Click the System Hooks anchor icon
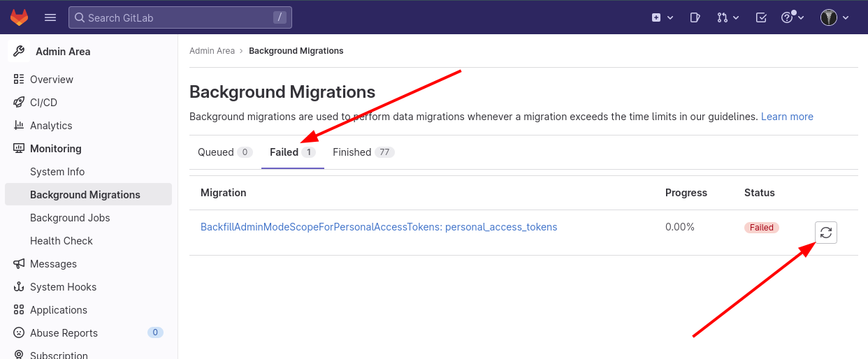 [x=19, y=287]
